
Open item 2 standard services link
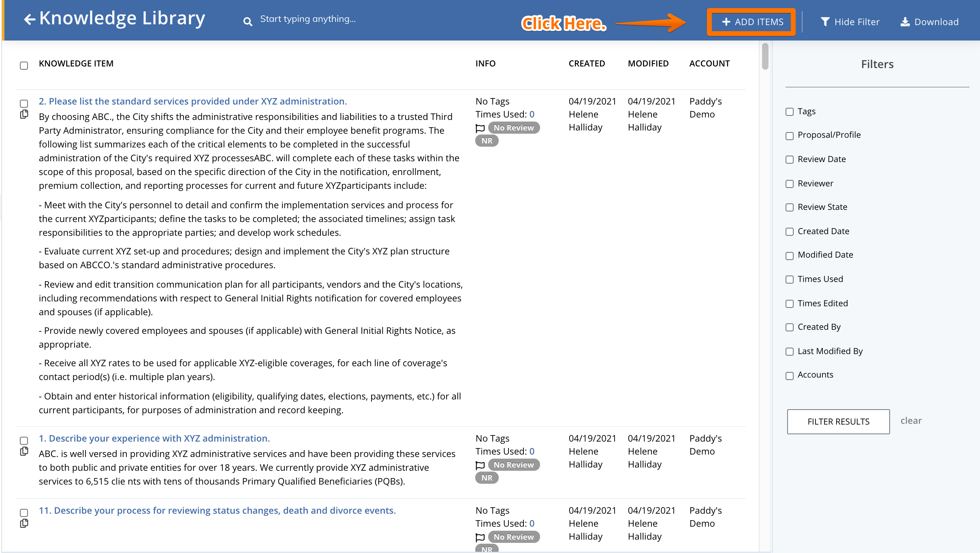(193, 101)
